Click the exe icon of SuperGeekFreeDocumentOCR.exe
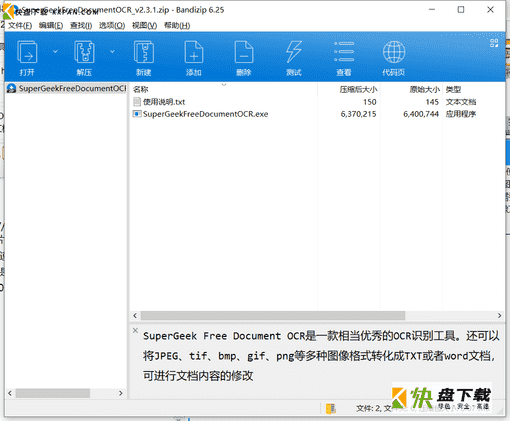 coord(137,114)
